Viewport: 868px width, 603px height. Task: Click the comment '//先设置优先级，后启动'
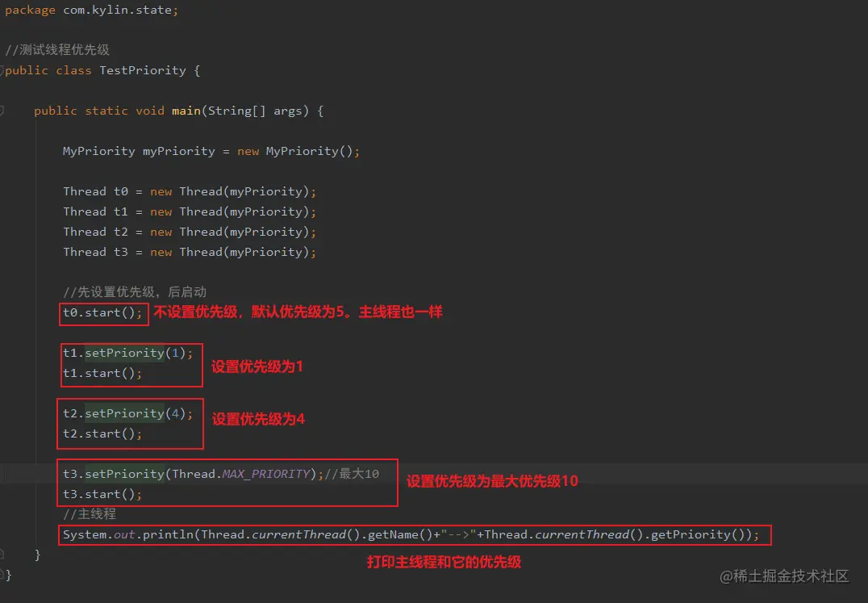(135, 291)
